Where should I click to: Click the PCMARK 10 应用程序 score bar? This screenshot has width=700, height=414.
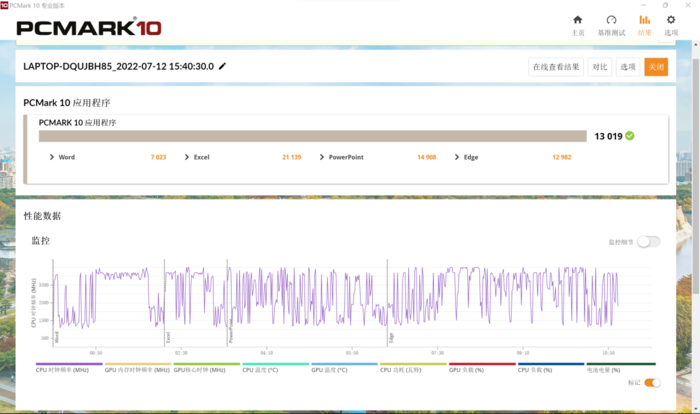pyautogui.click(x=312, y=136)
